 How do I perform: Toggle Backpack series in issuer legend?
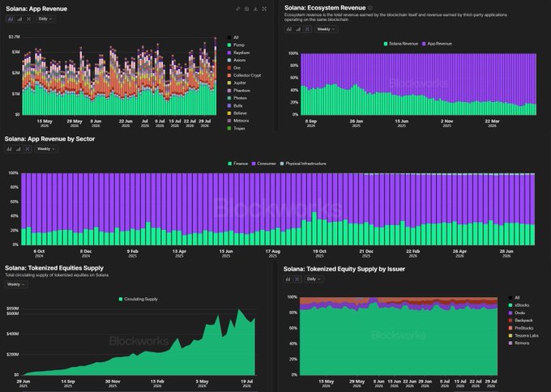click(x=520, y=321)
